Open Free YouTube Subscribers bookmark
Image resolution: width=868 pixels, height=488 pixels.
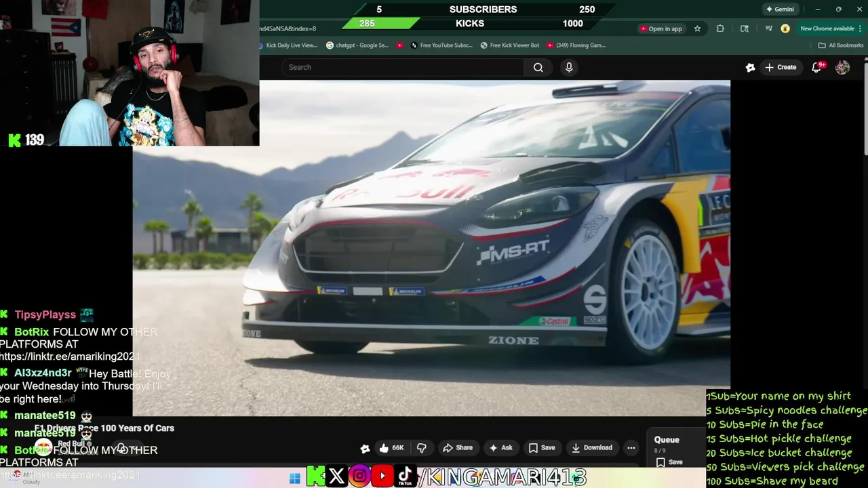(441, 45)
